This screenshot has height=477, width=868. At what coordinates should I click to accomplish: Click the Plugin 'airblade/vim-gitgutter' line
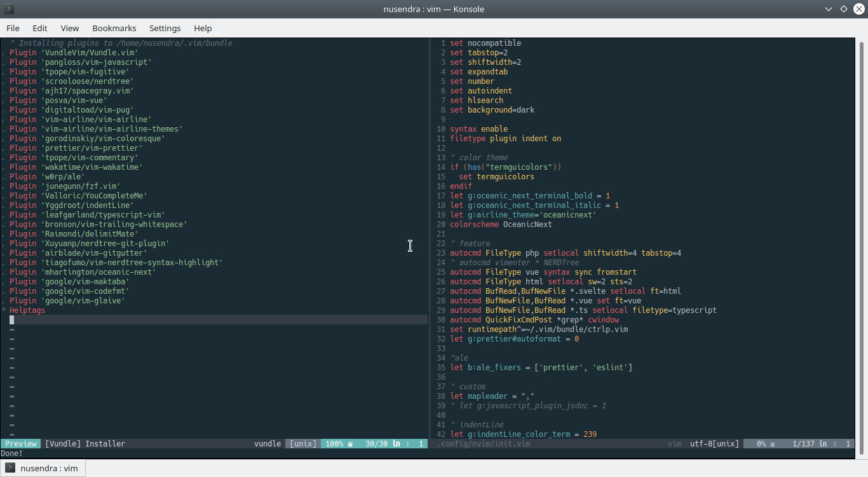pyautogui.click(x=78, y=253)
